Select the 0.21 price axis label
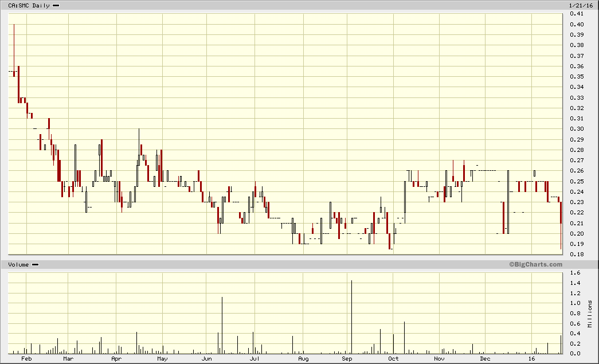The width and height of the screenshot is (599, 364). point(577,224)
